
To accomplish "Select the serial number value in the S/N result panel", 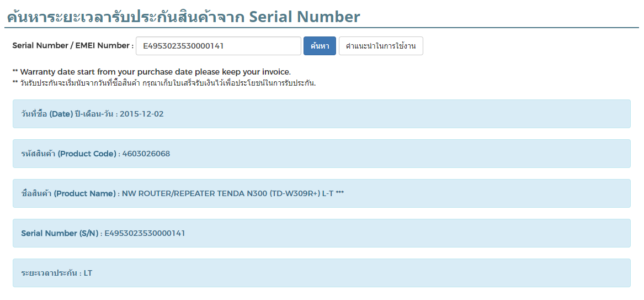I will tap(145, 233).
